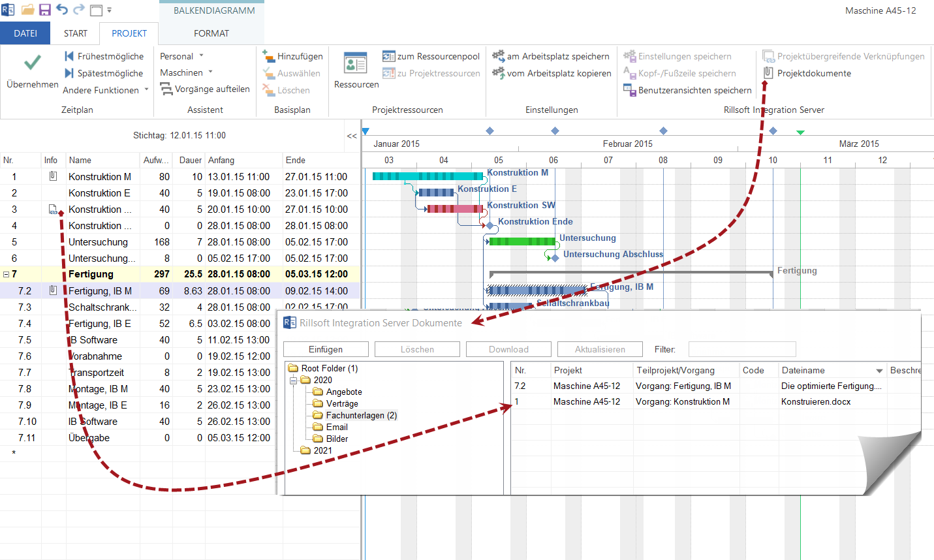Schedule tasks with Spätestmögliche
This screenshot has height=560, width=934.
[104, 73]
